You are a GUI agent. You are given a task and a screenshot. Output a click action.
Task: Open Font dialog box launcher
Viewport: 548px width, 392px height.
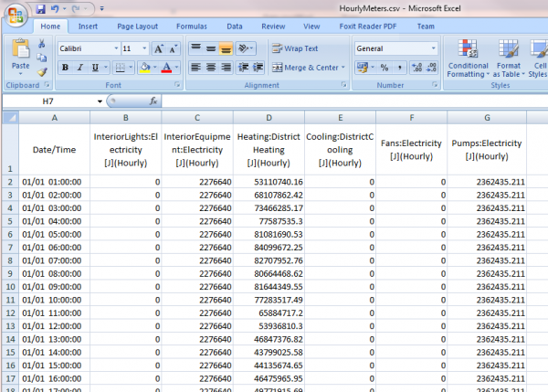177,84
